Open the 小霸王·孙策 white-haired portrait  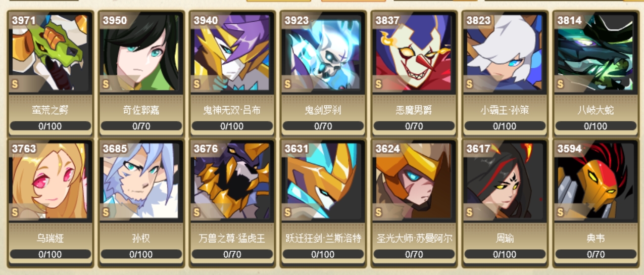505,52
